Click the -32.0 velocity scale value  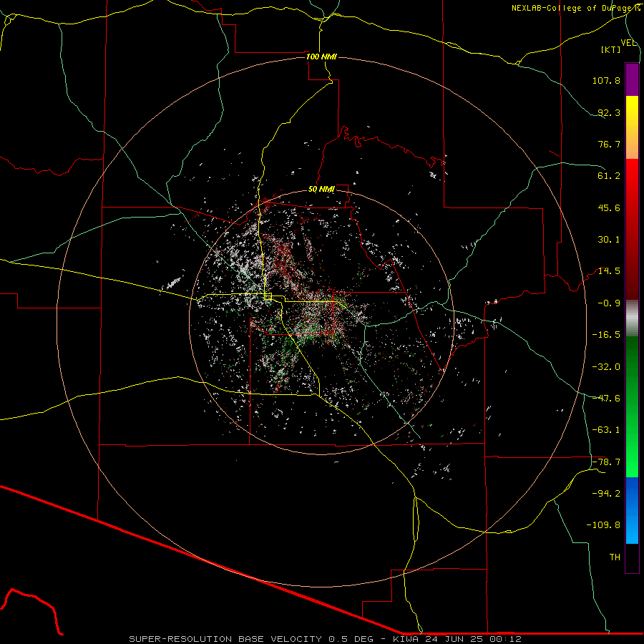(606, 367)
